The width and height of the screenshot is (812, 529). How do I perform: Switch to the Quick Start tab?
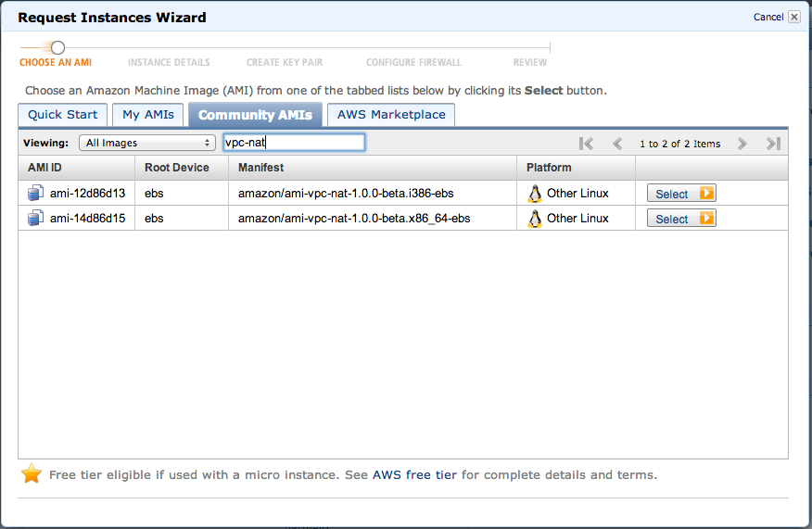[x=63, y=114]
